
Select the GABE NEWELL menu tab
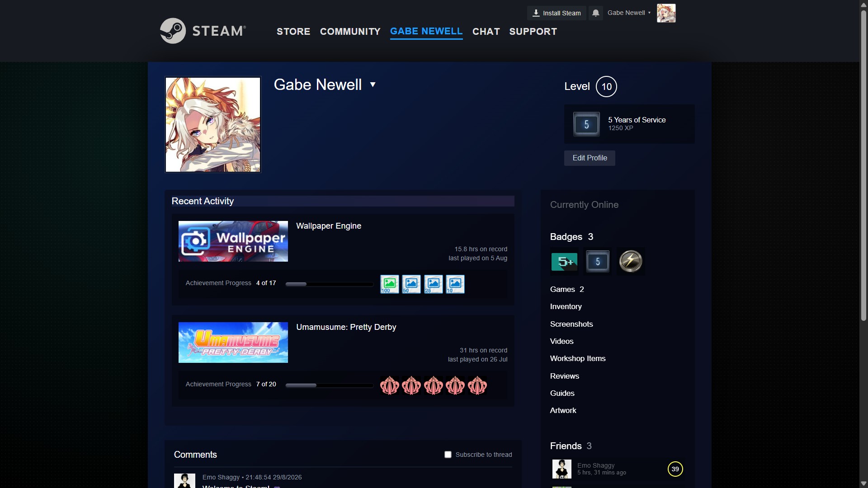coord(426,32)
